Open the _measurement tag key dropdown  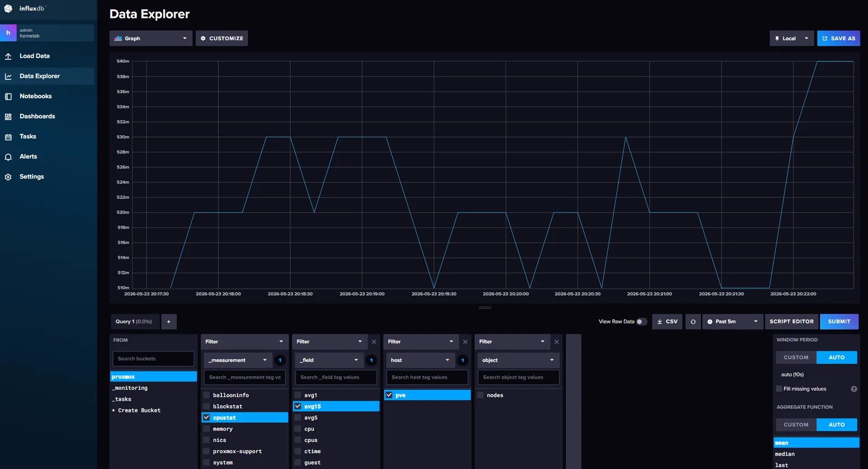point(238,360)
